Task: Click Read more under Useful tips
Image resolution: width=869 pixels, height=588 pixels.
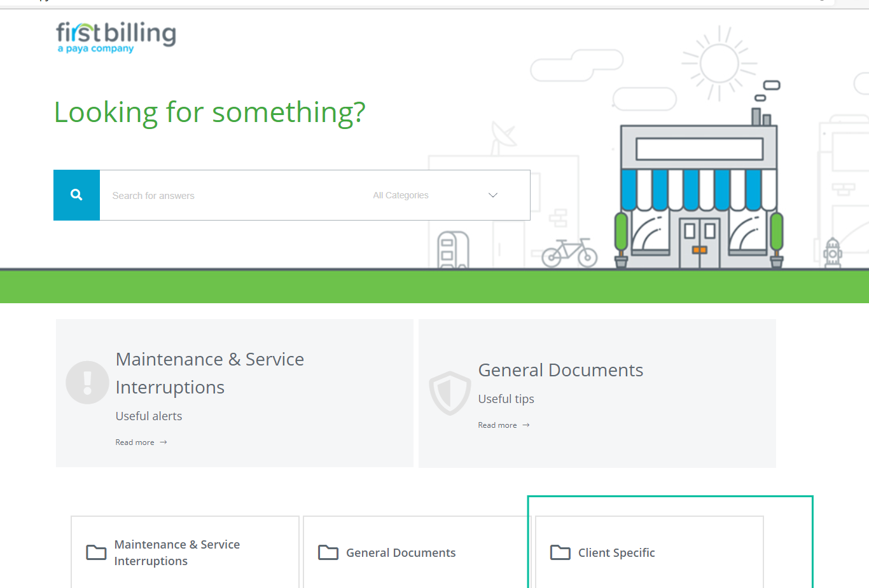Action: [x=497, y=425]
